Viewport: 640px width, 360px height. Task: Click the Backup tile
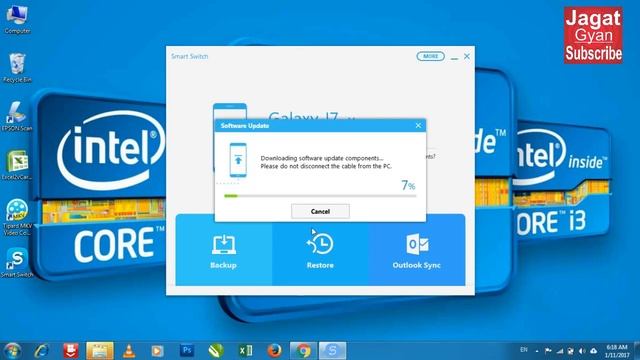click(x=224, y=250)
